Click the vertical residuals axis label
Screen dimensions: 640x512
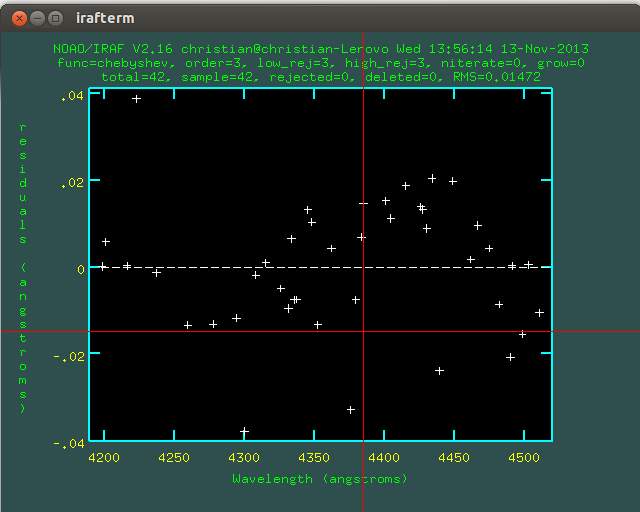23,268
